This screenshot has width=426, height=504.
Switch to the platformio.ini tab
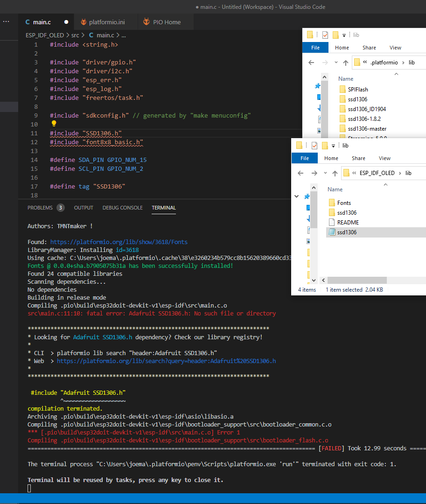coord(107,22)
